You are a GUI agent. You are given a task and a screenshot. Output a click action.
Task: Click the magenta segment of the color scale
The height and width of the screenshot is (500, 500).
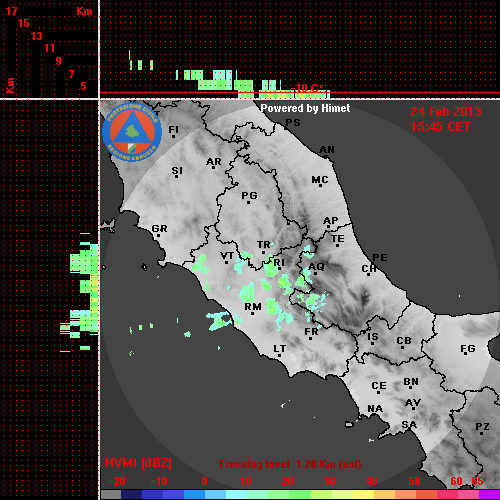[x=489, y=494]
